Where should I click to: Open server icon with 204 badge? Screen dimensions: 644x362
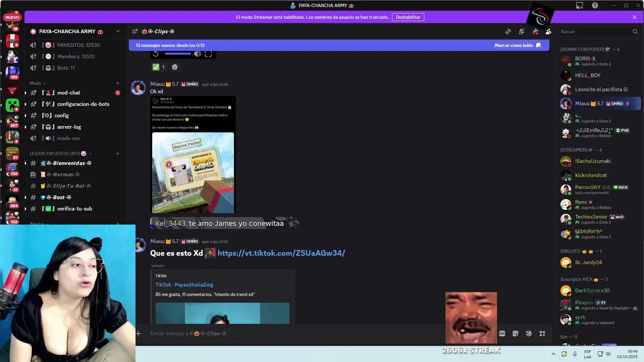pos(12,201)
